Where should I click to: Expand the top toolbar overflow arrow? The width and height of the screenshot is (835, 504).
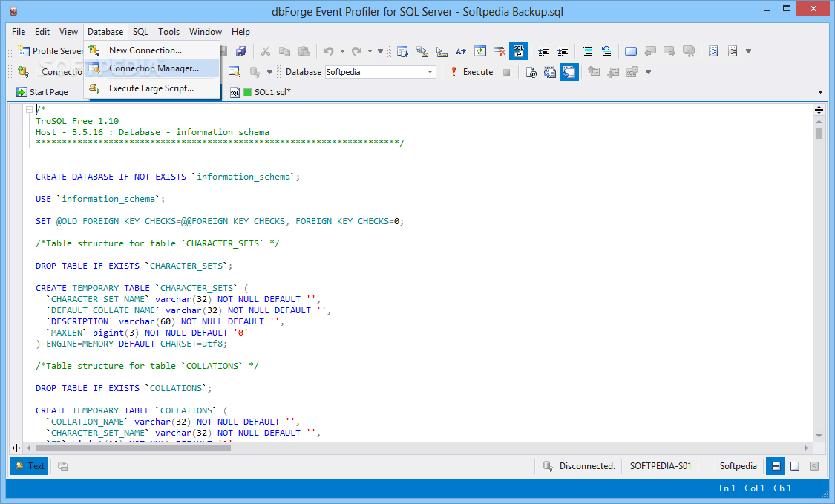point(748,51)
